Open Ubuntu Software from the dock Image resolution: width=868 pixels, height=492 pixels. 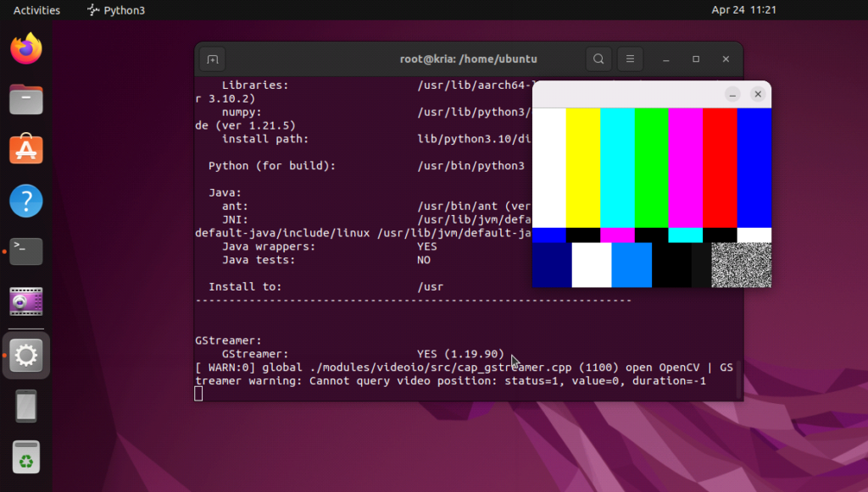click(x=26, y=150)
